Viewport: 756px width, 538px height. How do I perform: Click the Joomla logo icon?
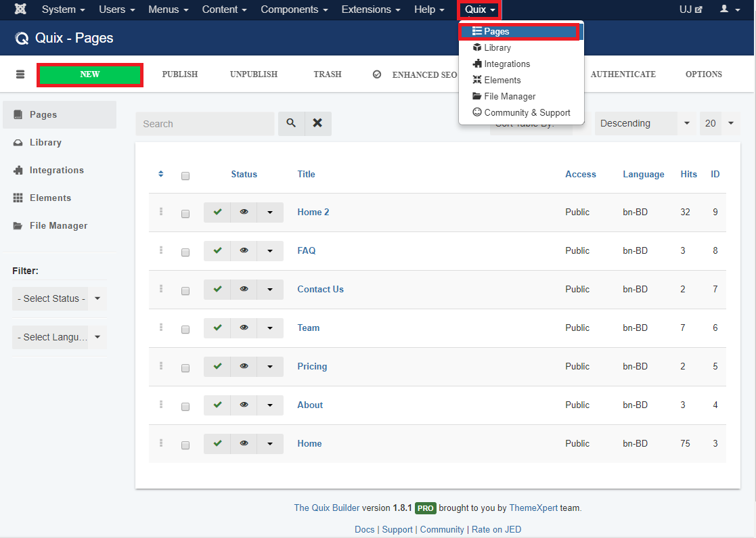click(x=20, y=9)
